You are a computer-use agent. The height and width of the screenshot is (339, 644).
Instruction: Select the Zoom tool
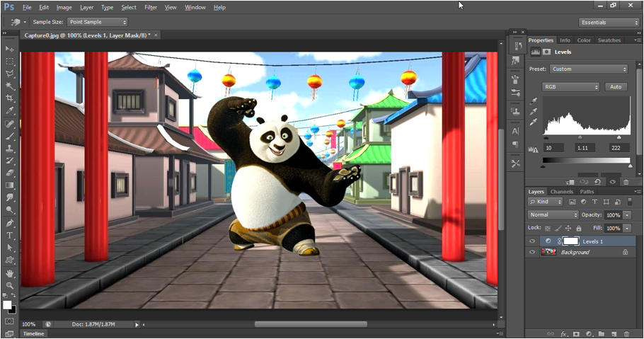(x=9, y=286)
